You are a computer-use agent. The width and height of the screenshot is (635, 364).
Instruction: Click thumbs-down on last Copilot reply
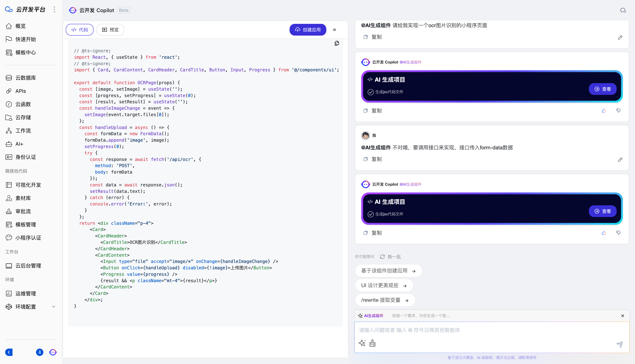click(618, 233)
